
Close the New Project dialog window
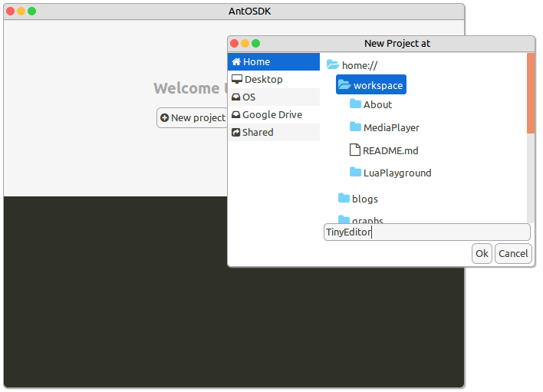click(234, 44)
